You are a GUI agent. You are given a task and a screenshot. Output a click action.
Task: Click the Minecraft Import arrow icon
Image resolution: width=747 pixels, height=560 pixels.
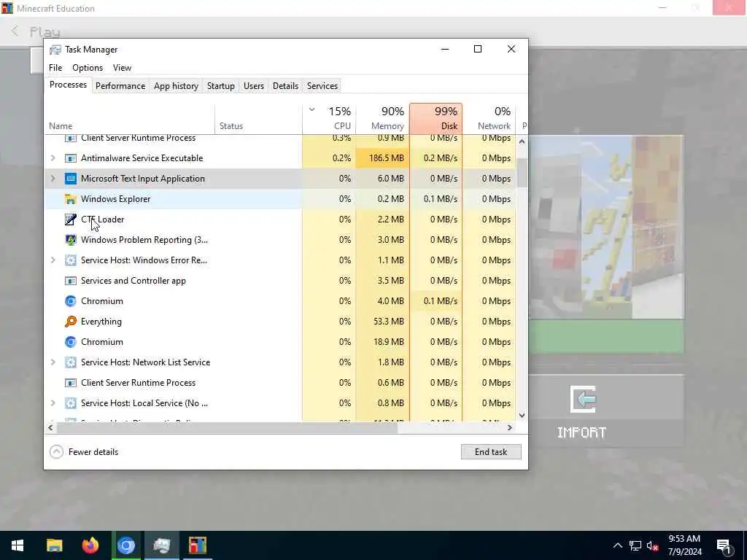pyautogui.click(x=583, y=399)
